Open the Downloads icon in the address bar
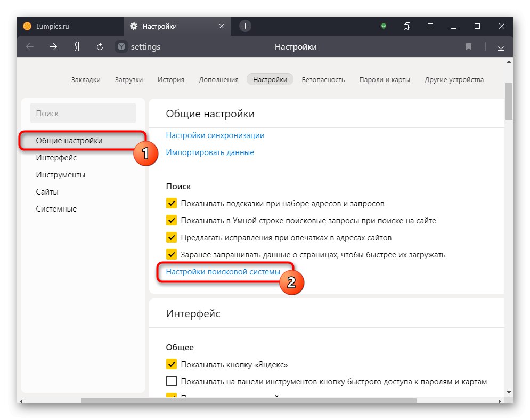This screenshot has height=420, width=530. coord(501,46)
